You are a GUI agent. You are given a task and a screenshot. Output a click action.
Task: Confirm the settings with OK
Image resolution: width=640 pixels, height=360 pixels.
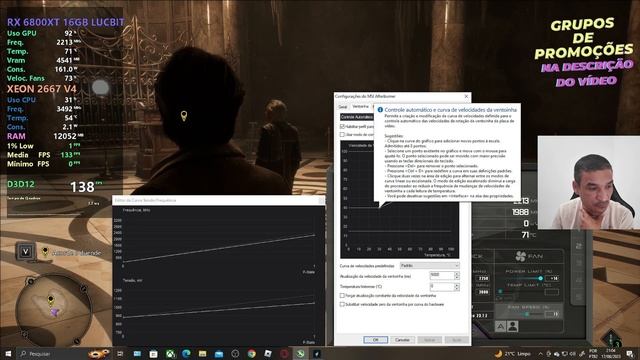pos(376,340)
